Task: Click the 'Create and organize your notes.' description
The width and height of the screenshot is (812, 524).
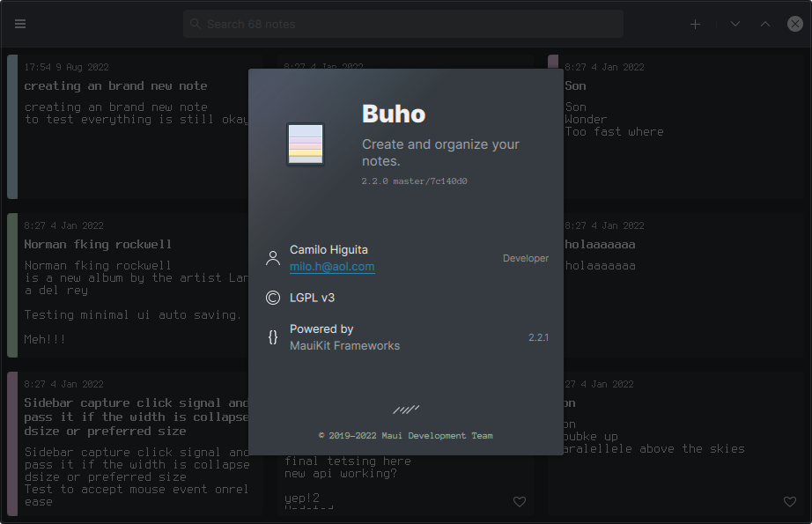Action: 440,152
